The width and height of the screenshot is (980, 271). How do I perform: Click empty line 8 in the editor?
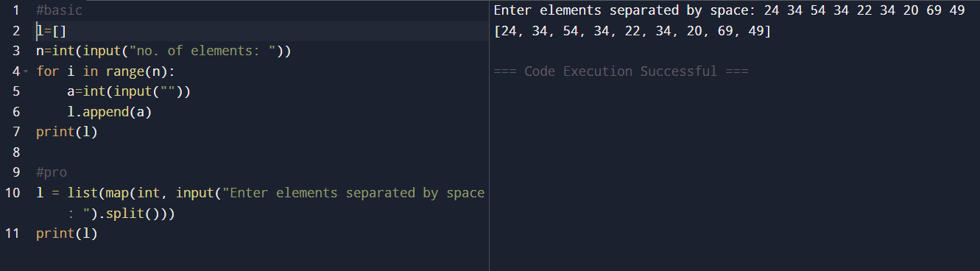[261, 152]
